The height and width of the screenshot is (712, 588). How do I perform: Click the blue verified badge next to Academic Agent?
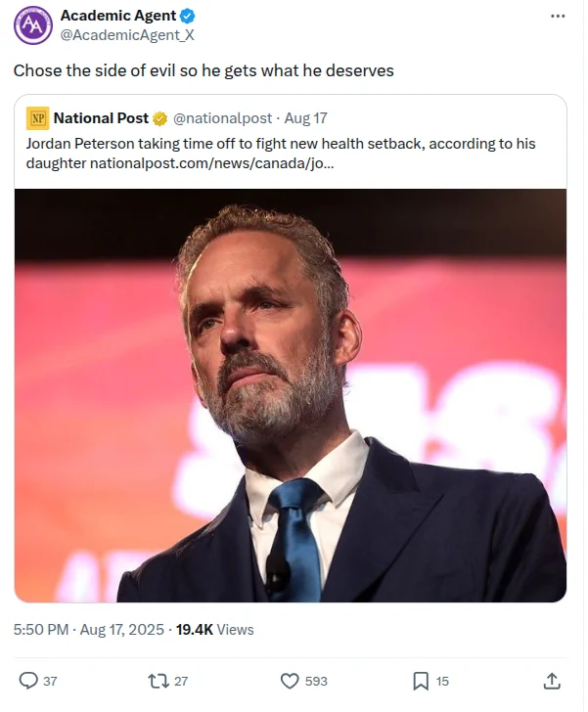tap(187, 16)
